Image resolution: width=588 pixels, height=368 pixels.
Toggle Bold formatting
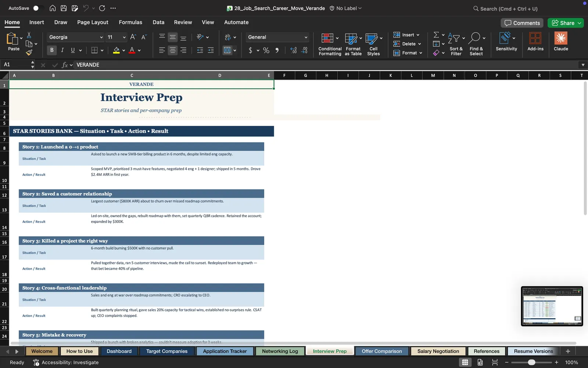point(52,50)
